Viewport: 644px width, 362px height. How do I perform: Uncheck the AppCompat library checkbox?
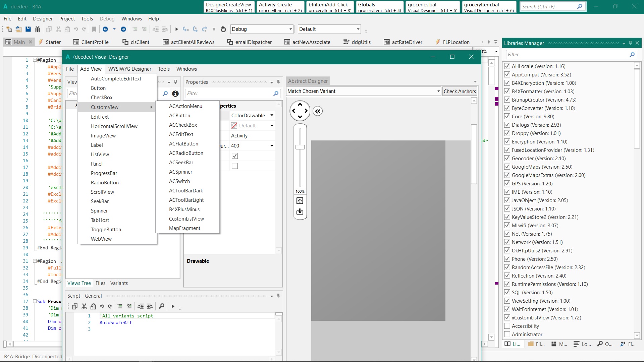[507, 75]
